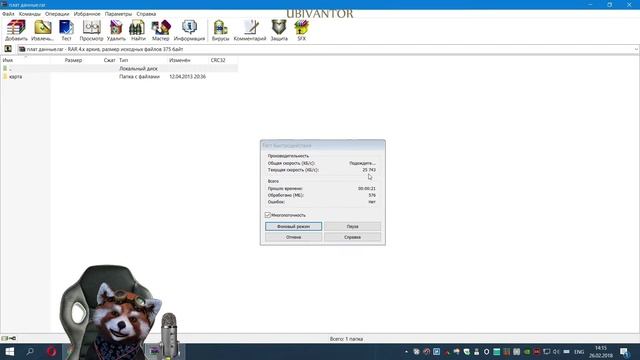The width and height of the screenshot is (640, 360).
Task: Click the taskbar search magnifier icon
Action: coord(30,352)
